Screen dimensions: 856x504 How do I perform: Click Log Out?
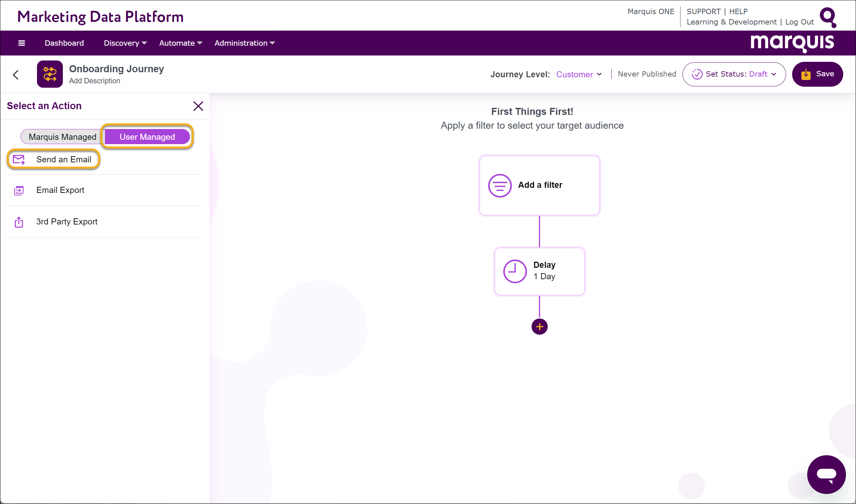point(799,22)
